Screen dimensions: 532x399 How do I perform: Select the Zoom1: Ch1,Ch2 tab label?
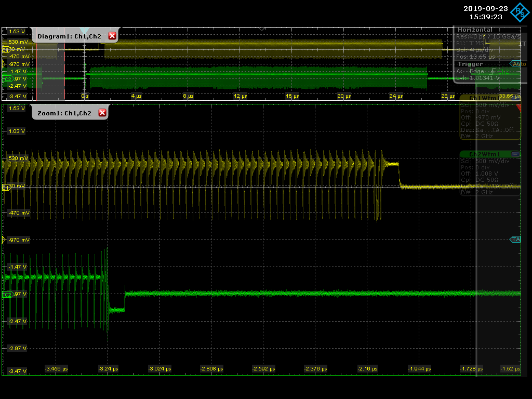click(x=64, y=113)
